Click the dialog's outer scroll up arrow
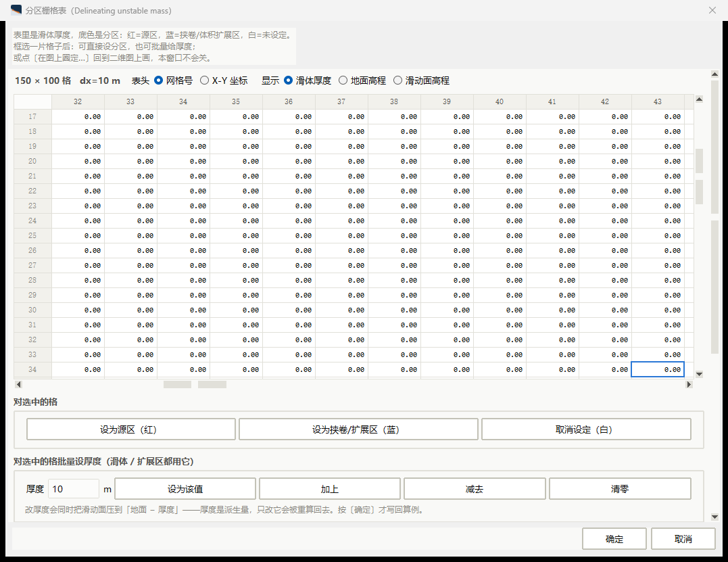The height and width of the screenshot is (562, 728). [x=714, y=74]
